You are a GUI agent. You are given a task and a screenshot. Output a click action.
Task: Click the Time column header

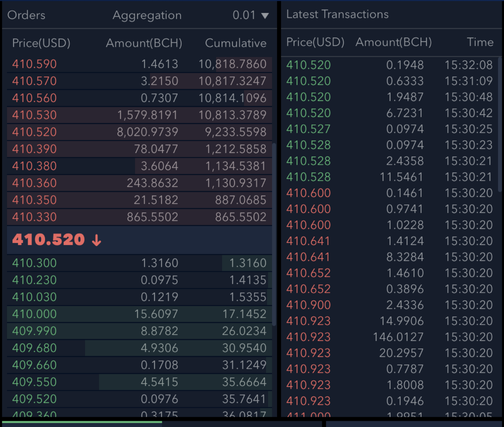click(x=480, y=42)
